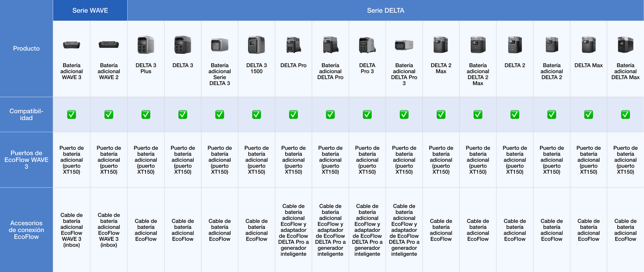Select the Serie DELTA header tab
The height and width of the screenshot is (272, 644).
tap(385, 10)
